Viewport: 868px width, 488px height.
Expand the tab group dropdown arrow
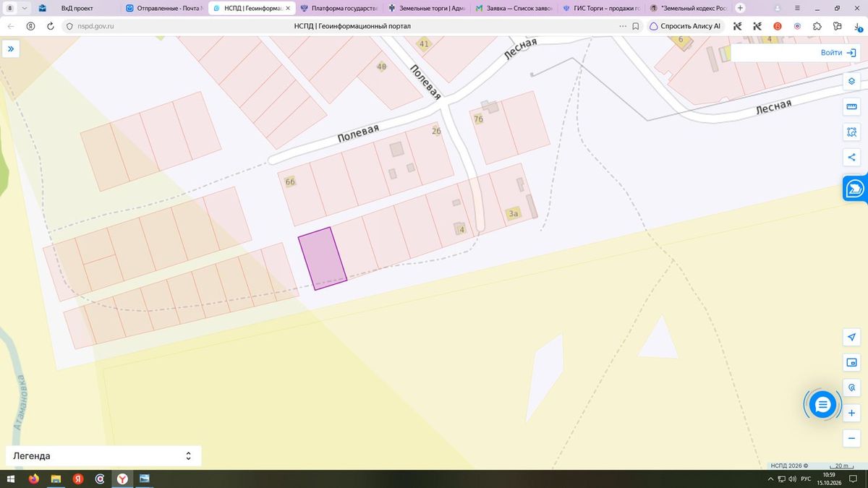(x=25, y=8)
